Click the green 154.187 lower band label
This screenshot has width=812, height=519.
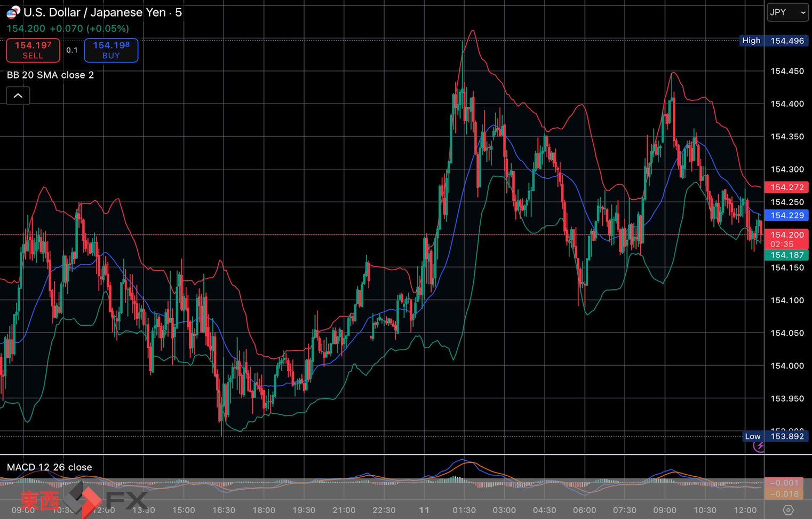pyautogui.click(x=786, y=255)
